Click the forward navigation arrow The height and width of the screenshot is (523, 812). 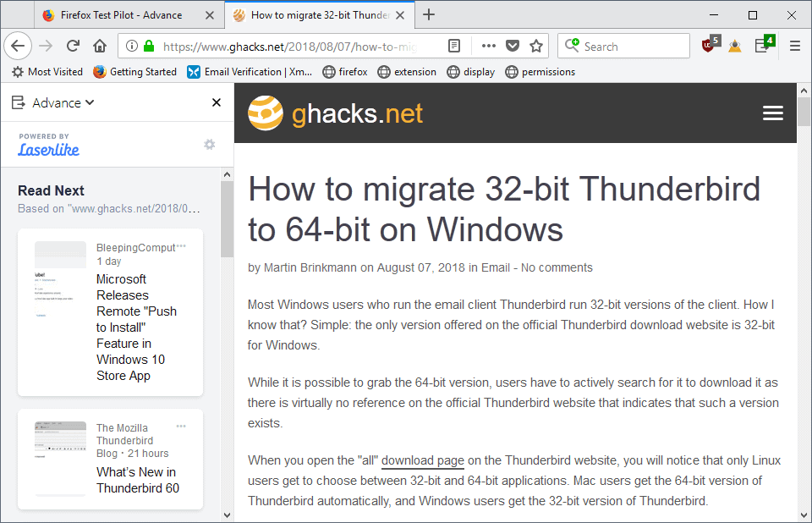(46, 47)
